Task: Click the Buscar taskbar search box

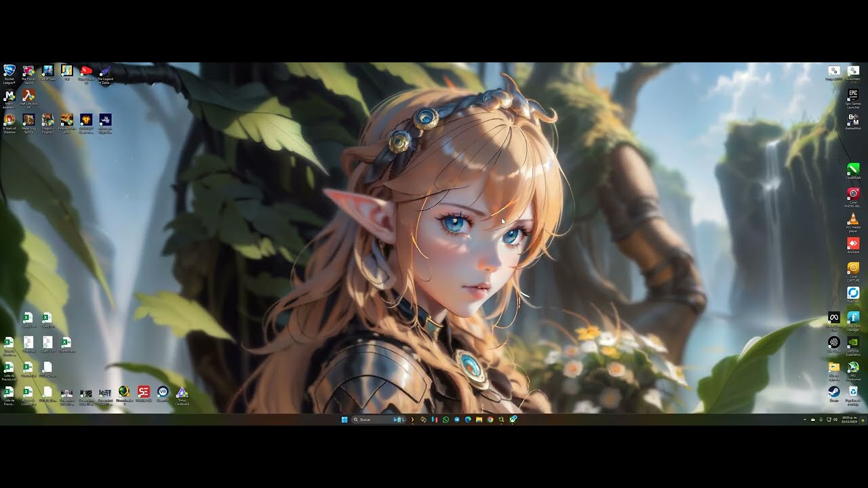Action: 378,420
